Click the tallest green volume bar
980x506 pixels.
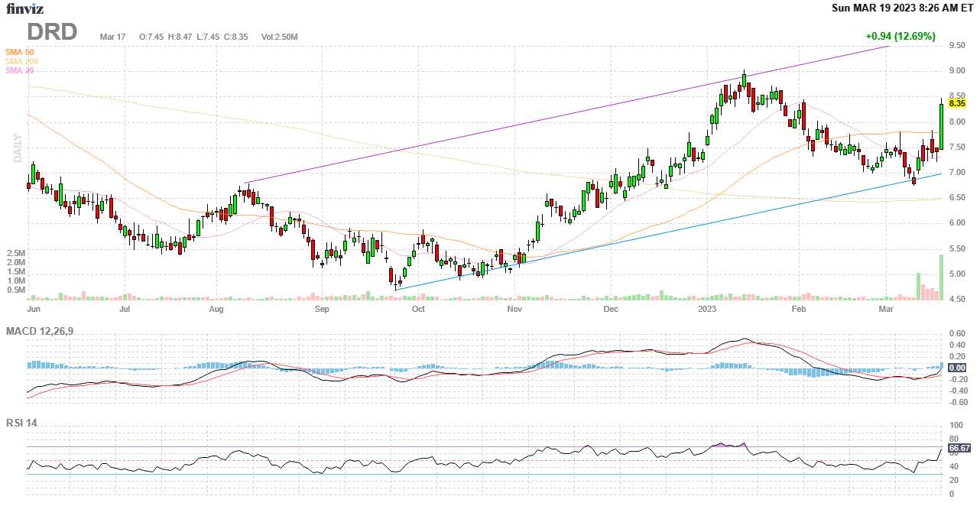point(941,277)
